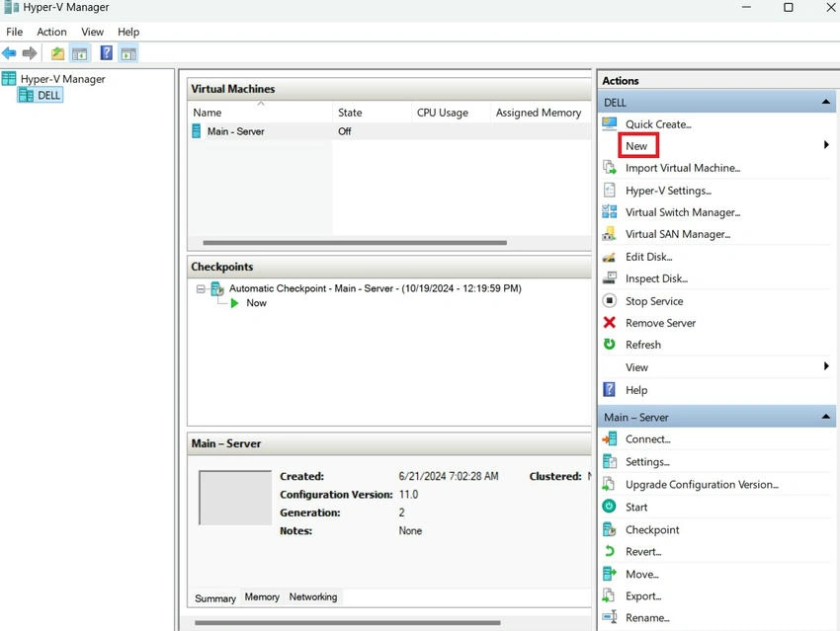Select the Now checkpoint entry

coord(256,303)
